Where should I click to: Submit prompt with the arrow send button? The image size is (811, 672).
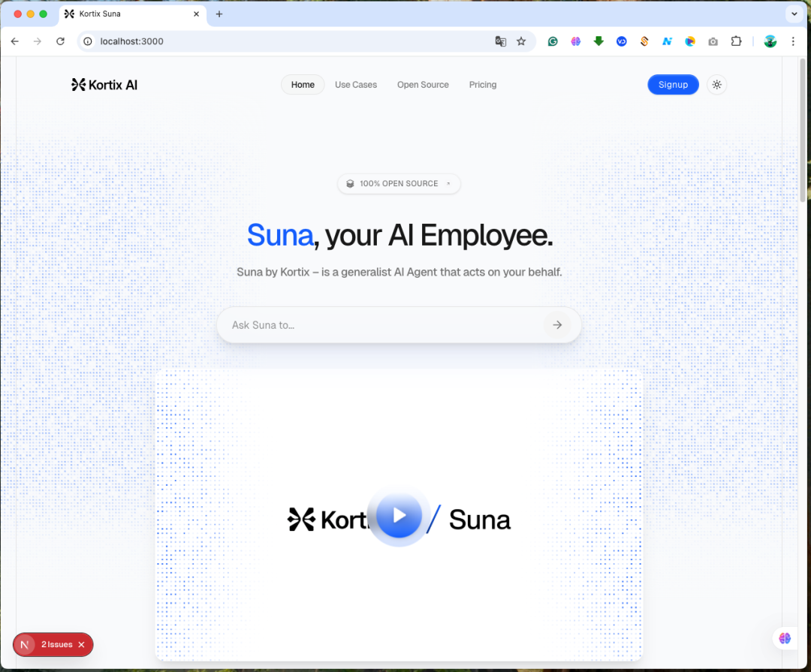tap(557, 325)
